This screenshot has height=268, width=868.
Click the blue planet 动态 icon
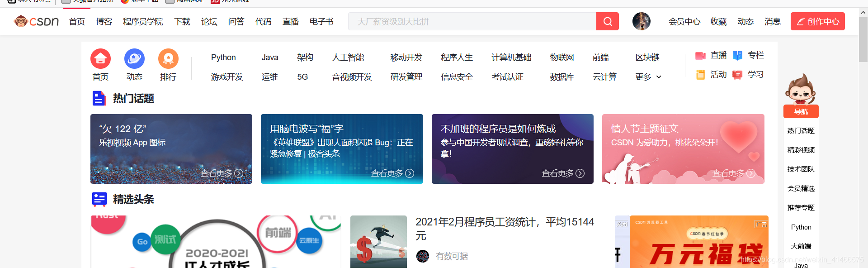coord(134,59)
